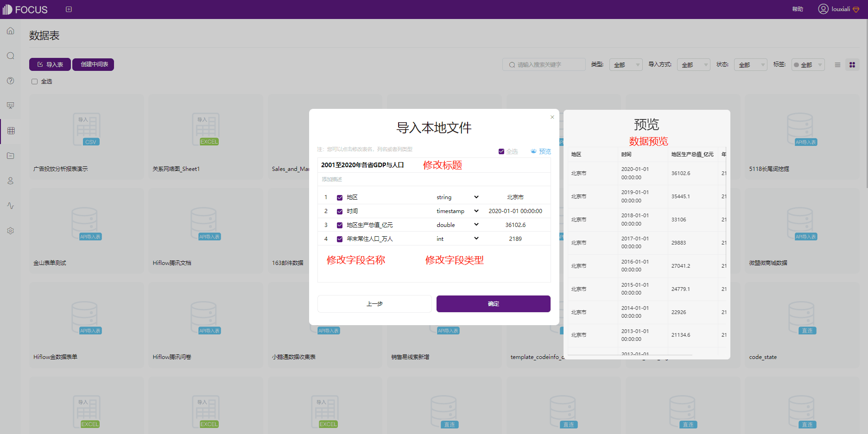Open the 微盟微商城数据 API table icon
The height and width of the screenshot is (434, 868).
802,224
